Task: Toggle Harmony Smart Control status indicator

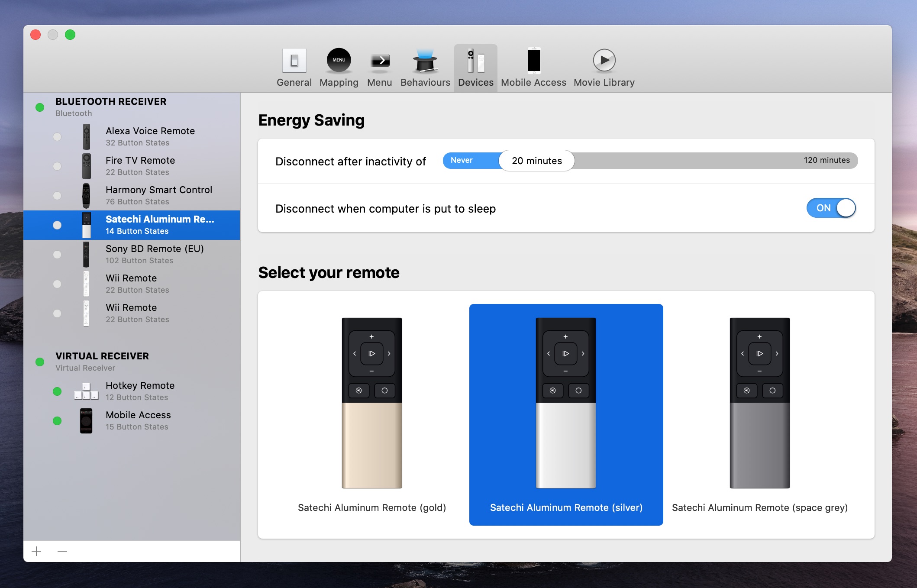Action: tap(57, 196)
